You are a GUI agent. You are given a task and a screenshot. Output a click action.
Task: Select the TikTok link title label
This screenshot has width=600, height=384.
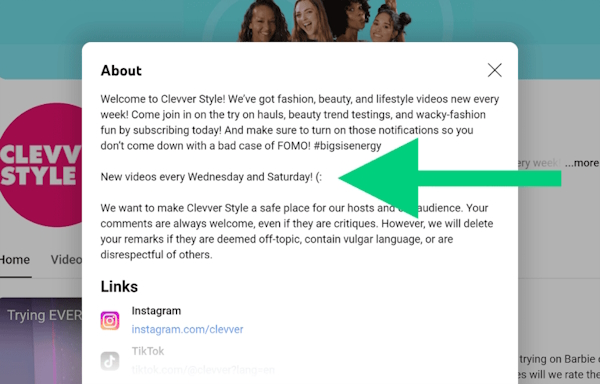tap(148, 351)
